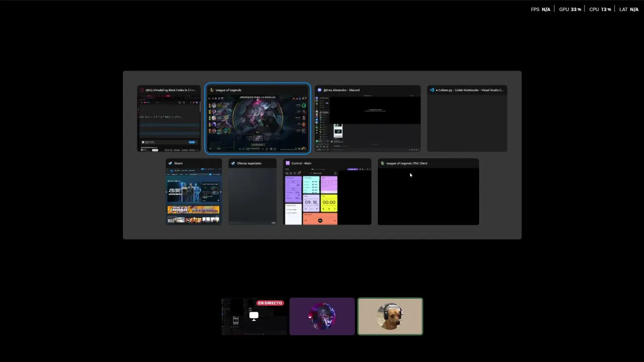This screenshot has height=362, width=644.
Task: Switch to the Control - Main window preview
Action: 327,192
